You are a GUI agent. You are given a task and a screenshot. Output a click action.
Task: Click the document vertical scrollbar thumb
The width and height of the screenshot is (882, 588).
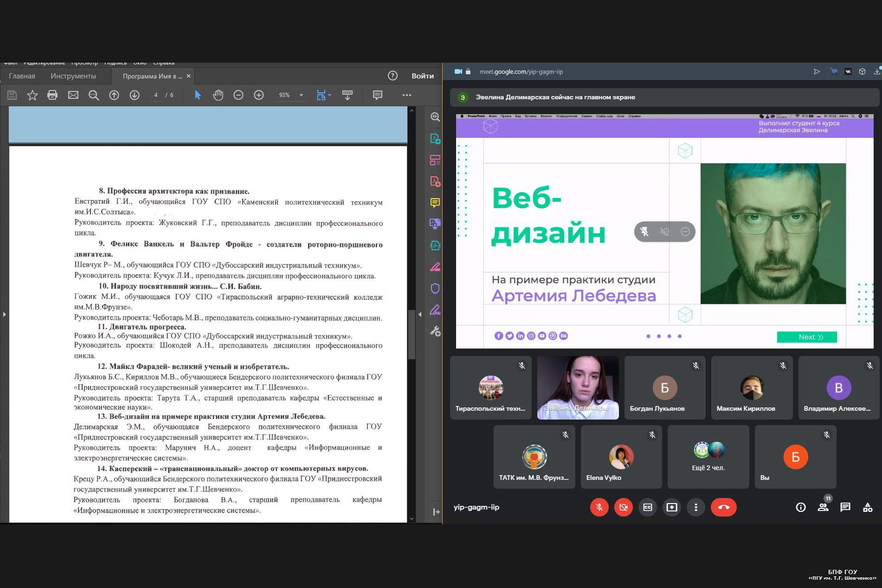[412, 334]
